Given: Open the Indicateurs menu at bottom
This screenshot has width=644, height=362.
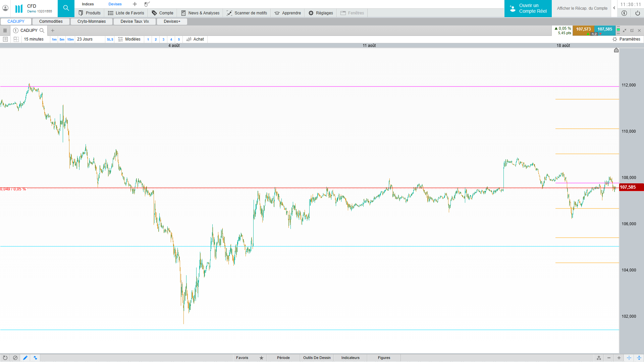Looking at the screenshot, I should pyautogui.click(x=350, y=358).
